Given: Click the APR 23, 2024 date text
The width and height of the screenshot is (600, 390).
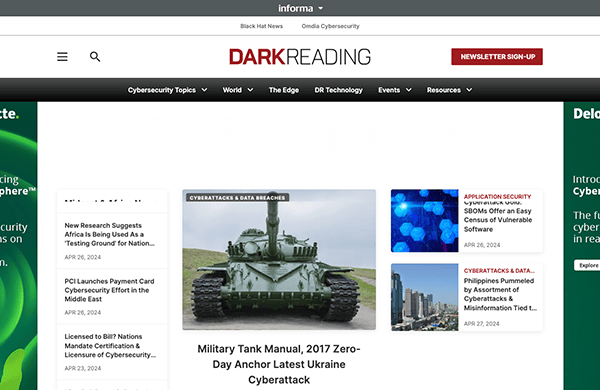Looking at the screenshot, I should tap(83, 368).
